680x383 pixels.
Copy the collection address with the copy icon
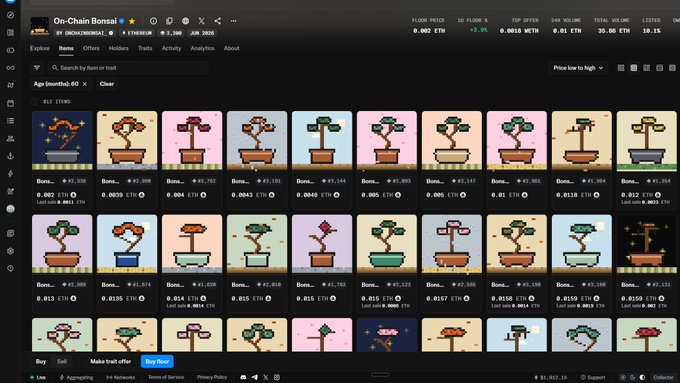pos(170,21)
